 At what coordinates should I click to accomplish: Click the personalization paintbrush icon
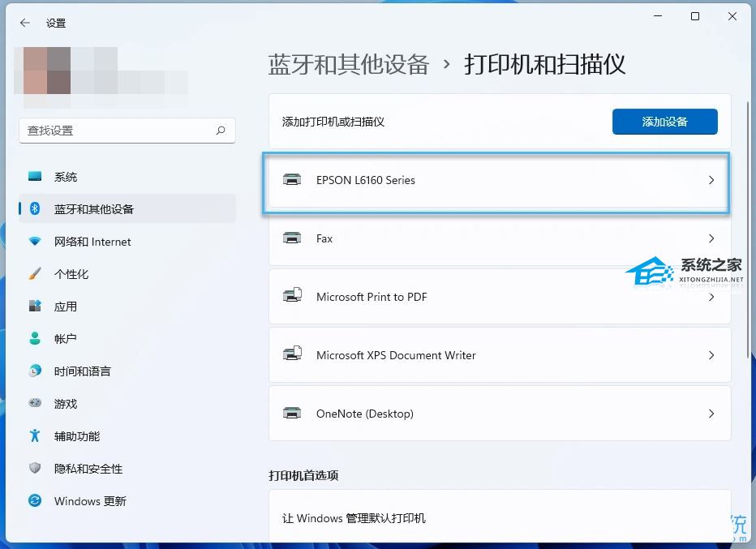pyautogui.click(x=35, y=274)
